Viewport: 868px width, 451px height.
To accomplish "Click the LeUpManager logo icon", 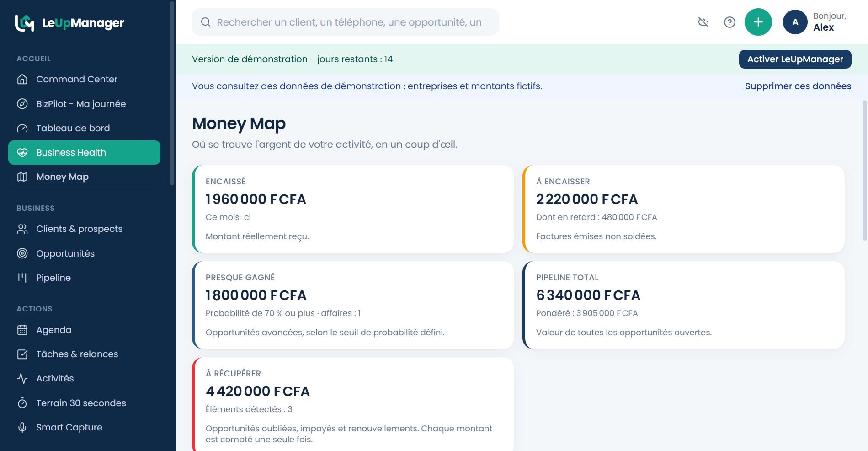I will [x=25, y=23].
